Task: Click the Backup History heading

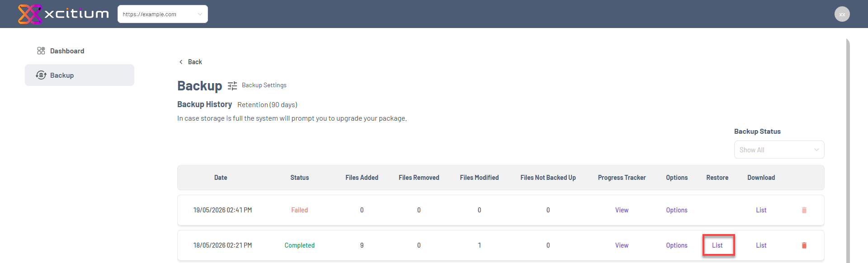Action: click(x=204, y=104)
